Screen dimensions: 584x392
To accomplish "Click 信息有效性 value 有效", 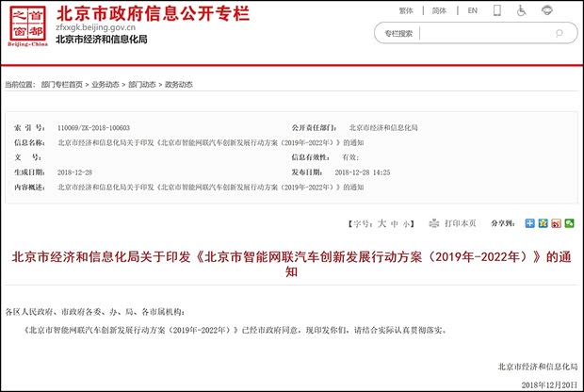I will 350,157.
